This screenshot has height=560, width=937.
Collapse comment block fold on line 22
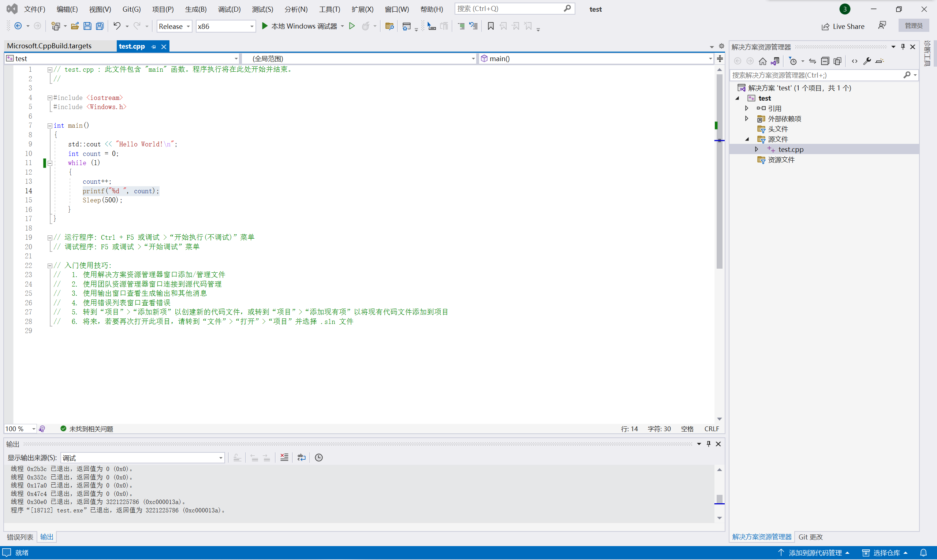click(x=50, y=266)
